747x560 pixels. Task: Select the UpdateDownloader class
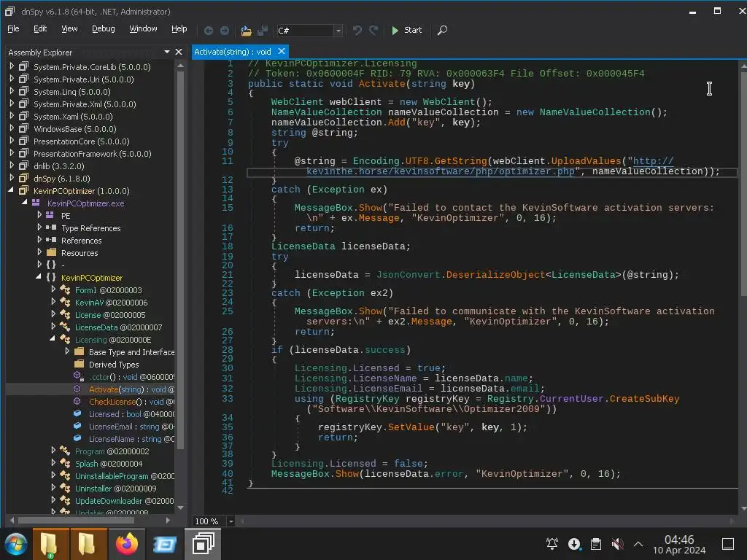[x=124, y=500]
